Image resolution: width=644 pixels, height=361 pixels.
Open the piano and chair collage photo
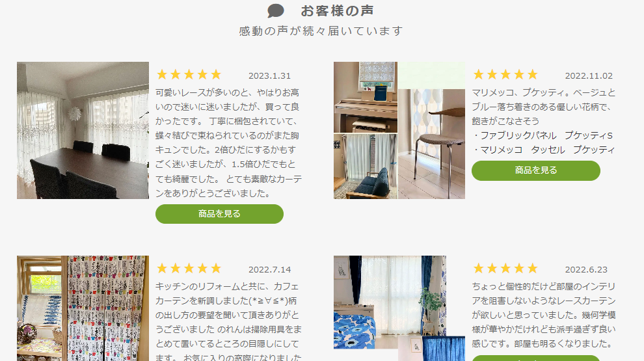pyautogui.click(x=399, y=131)
